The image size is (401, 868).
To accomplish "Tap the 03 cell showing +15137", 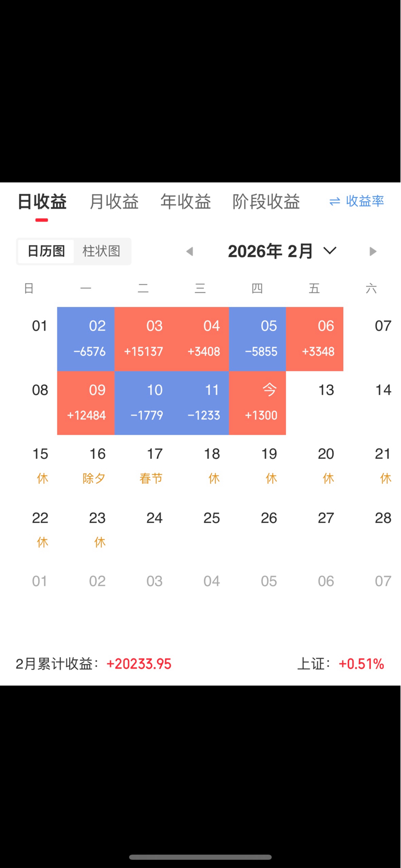I will pos(143,339).
